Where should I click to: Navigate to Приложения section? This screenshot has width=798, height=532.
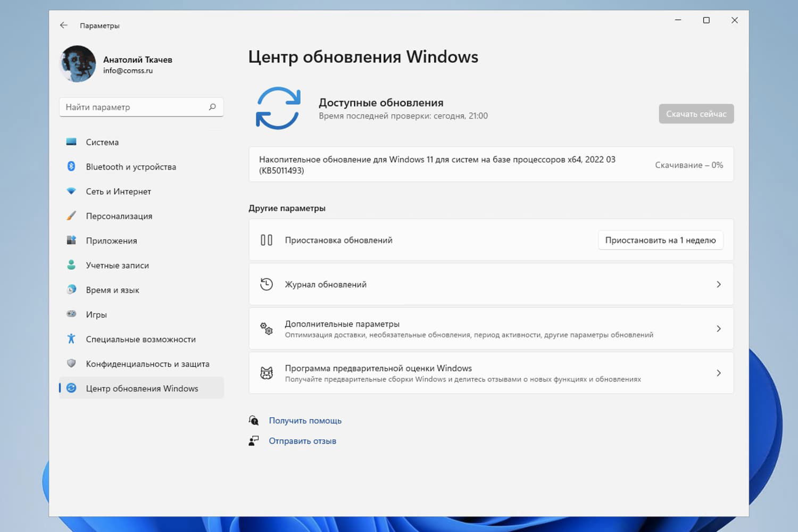coord(142,240)
